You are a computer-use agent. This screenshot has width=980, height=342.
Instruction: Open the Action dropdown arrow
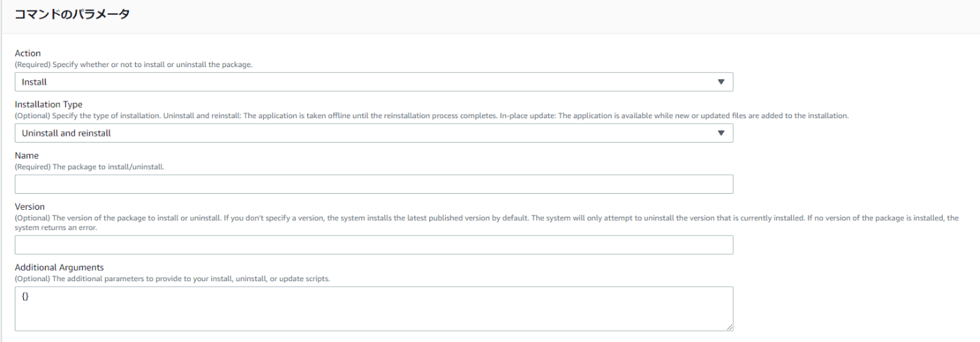click(721, 82)
